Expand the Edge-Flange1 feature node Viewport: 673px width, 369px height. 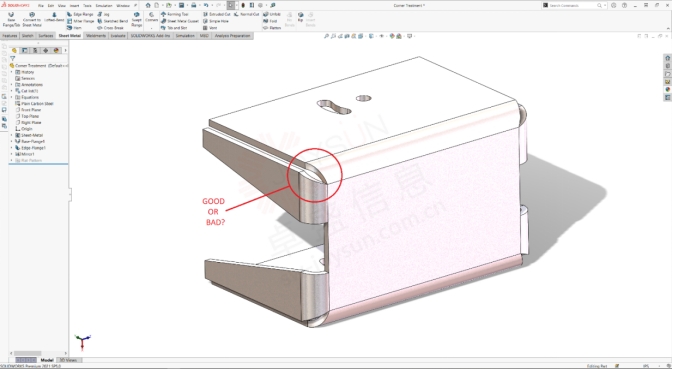tap(12, 148)
